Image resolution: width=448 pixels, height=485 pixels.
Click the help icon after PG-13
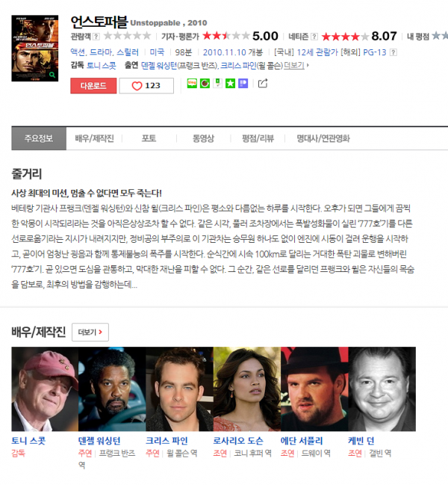(x=393, y=52)
